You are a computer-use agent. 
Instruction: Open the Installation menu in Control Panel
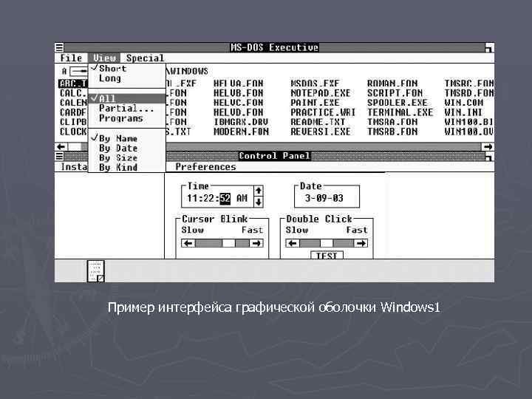click(x=74, y=167)
